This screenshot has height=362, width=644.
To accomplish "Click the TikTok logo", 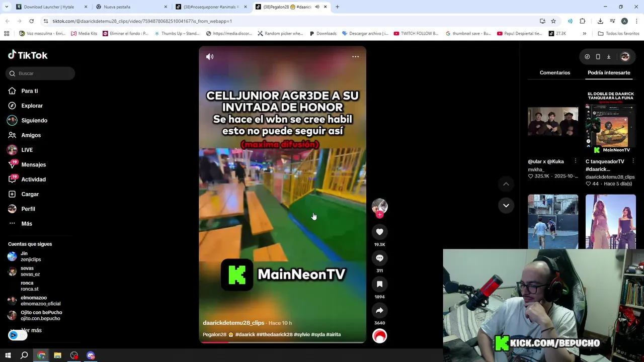I will (28, 55).
